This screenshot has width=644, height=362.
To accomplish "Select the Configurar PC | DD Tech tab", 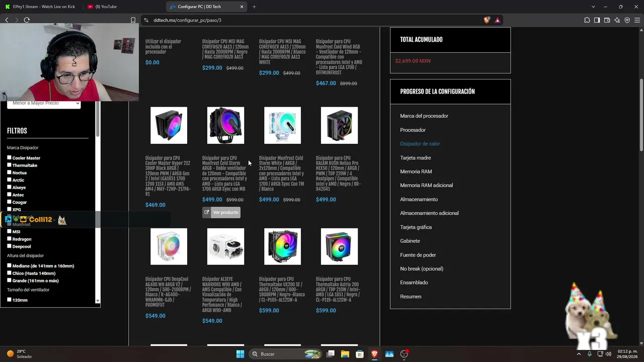I will 206,7.
